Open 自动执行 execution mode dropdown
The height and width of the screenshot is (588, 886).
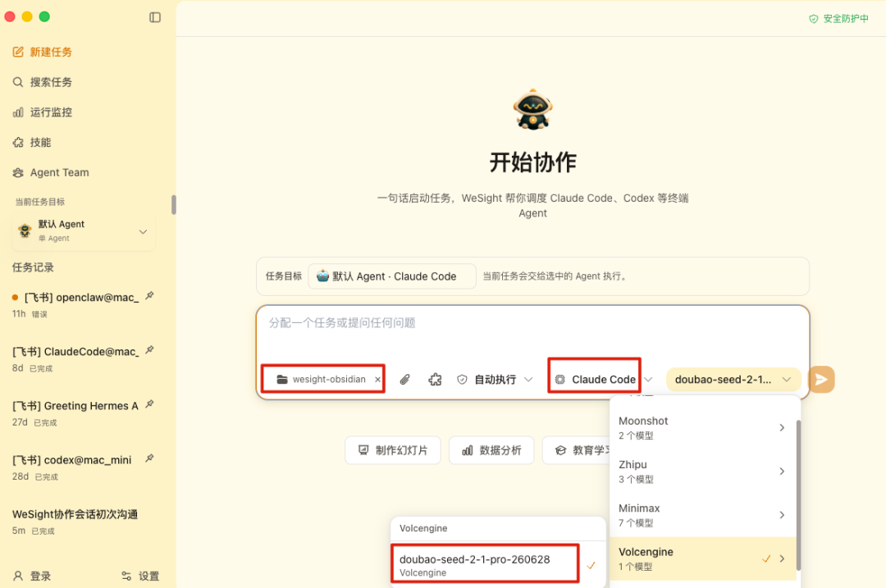point(495,380)
